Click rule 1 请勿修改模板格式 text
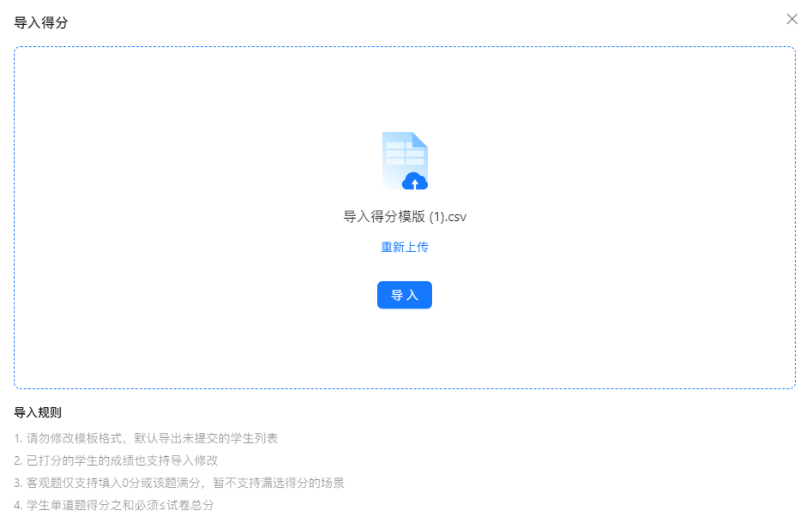Image resolution: width=812 pixels, height=529 pixels. tap(146, 438)
